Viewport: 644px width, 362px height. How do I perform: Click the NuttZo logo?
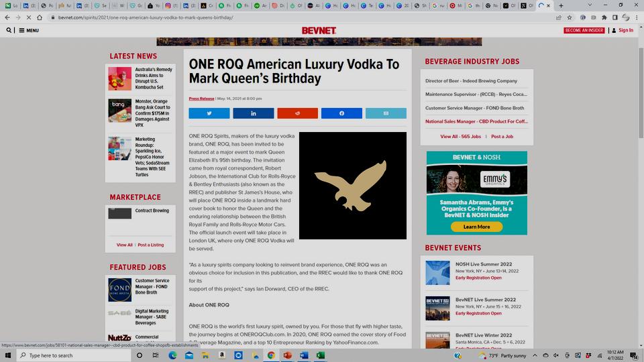(x=119, y=338)
